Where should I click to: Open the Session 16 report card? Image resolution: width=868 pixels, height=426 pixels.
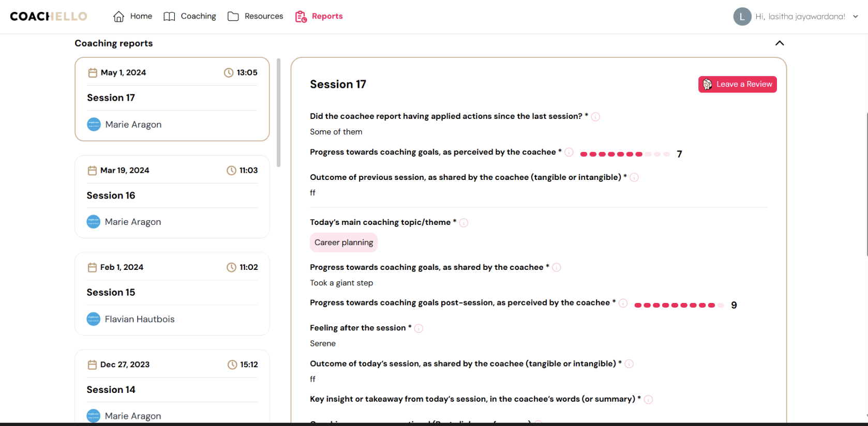tap(172, 196)
